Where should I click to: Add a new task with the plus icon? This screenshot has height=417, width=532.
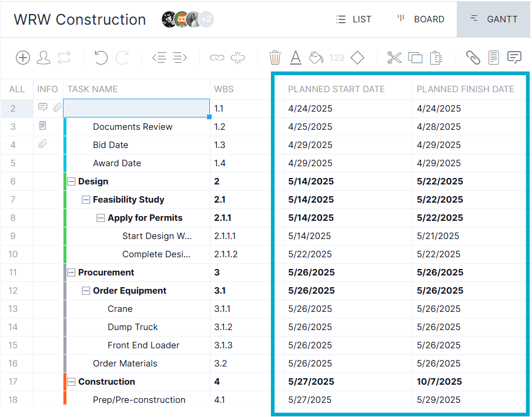click(22, 58)
